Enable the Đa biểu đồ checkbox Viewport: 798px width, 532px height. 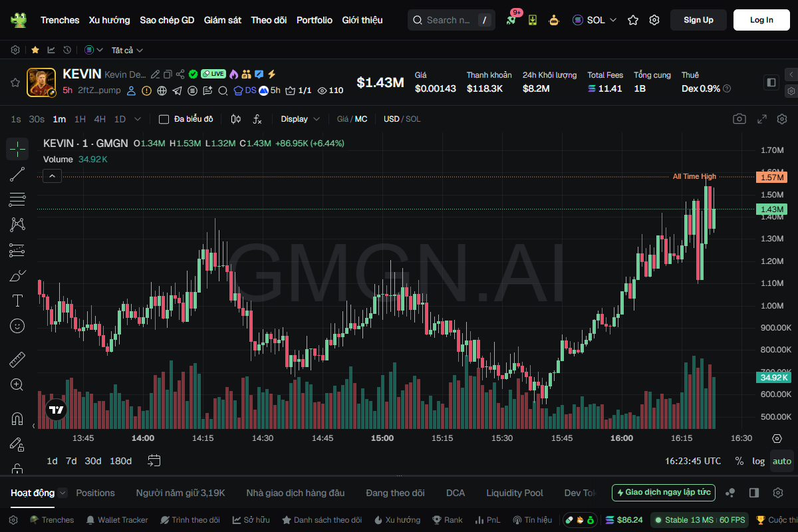pyautogui.click(x=164, y=119)
